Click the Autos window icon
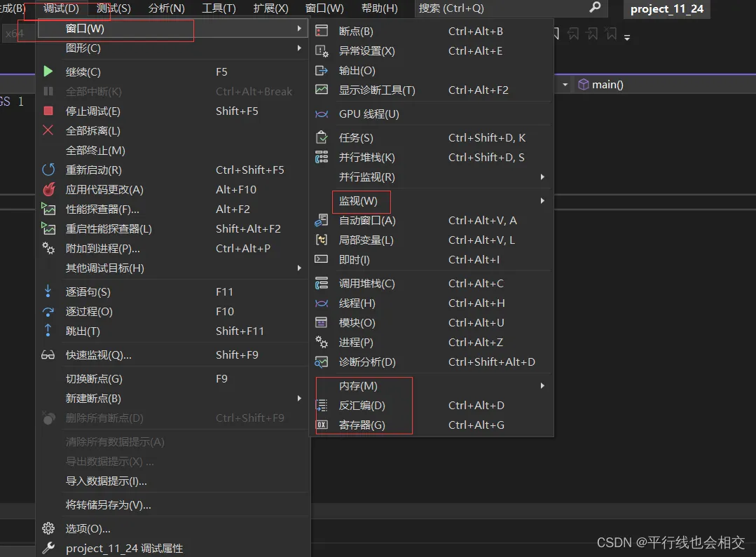 click(322, 221)
